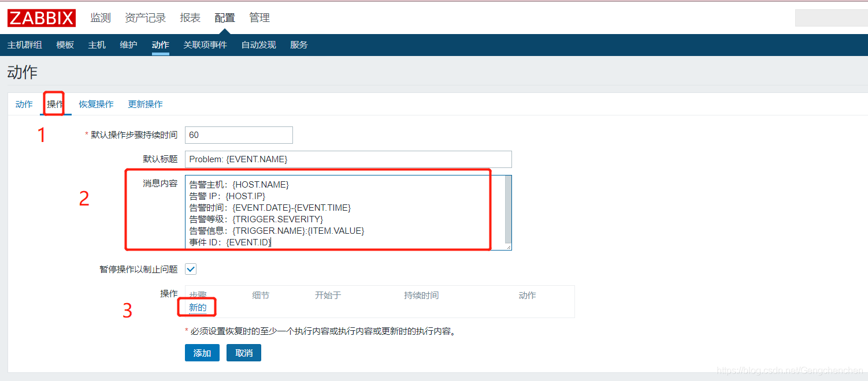Go to 关联项事件 submenu
Image resolution: width=868 pixels, height=381 pixels.
pyautogui.click(x=205, y=45)
